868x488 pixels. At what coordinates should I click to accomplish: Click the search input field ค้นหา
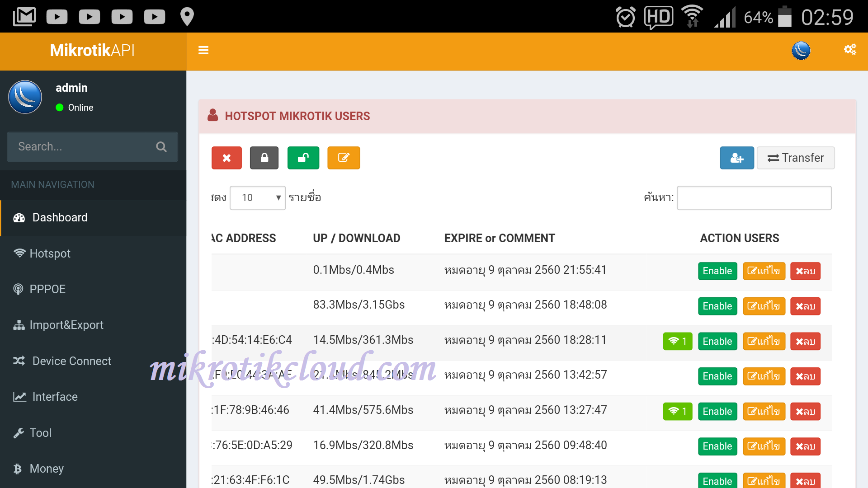[x=754, y=197]
